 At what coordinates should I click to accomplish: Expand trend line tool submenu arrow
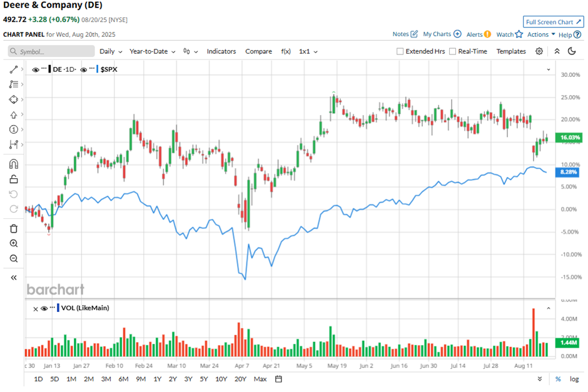pyautogui.click(x=23, y=69)
